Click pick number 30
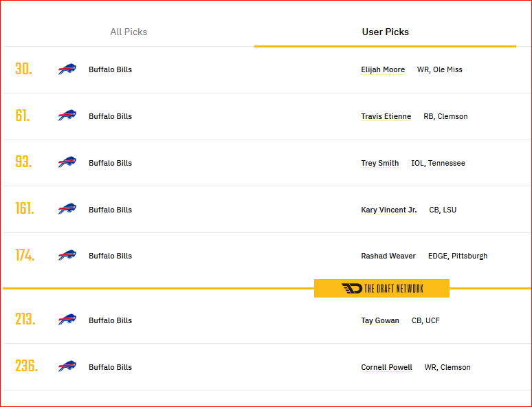This screenshot has width=532, height=407. point(23,69)
